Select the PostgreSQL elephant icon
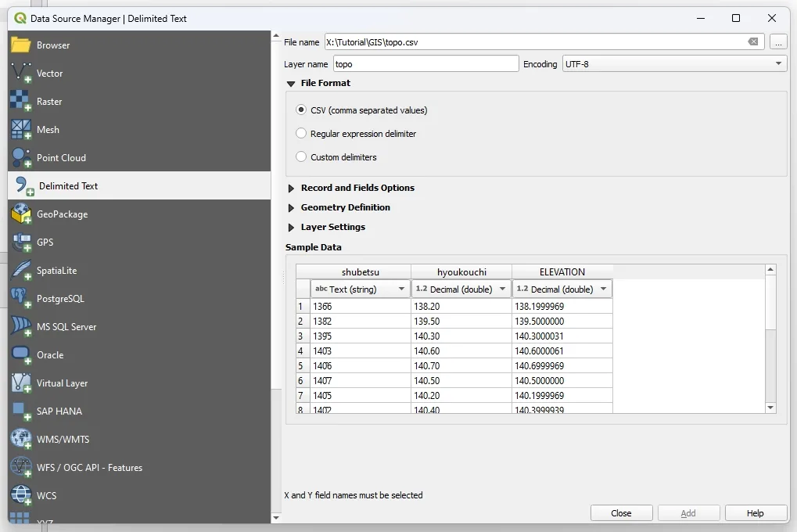The width and height of the screenshot is (797, 532). pyautogui.click(x=21, y=299)
